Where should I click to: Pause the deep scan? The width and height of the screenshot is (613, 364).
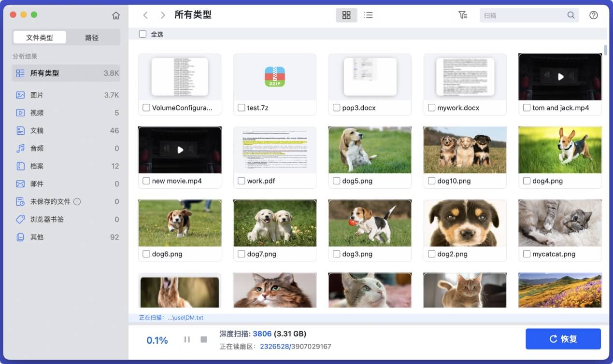pos(187,339)
